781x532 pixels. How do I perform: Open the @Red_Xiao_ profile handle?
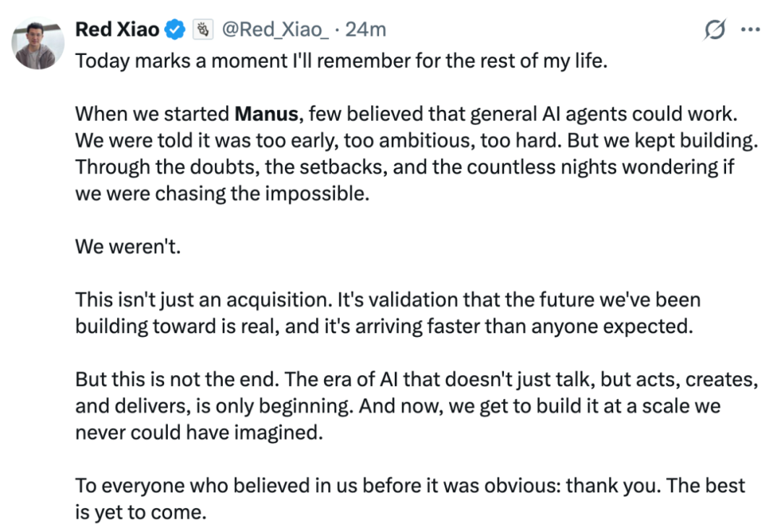pyautogui.click(x=276, y=30)
